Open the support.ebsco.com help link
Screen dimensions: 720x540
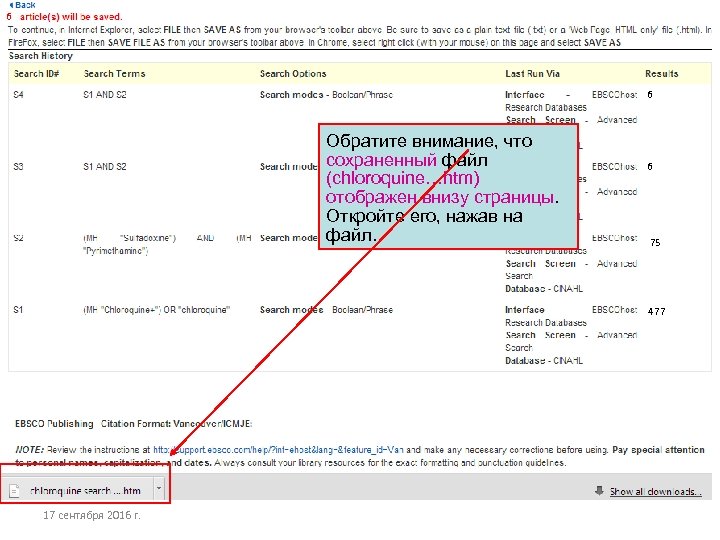pos(278,450)
